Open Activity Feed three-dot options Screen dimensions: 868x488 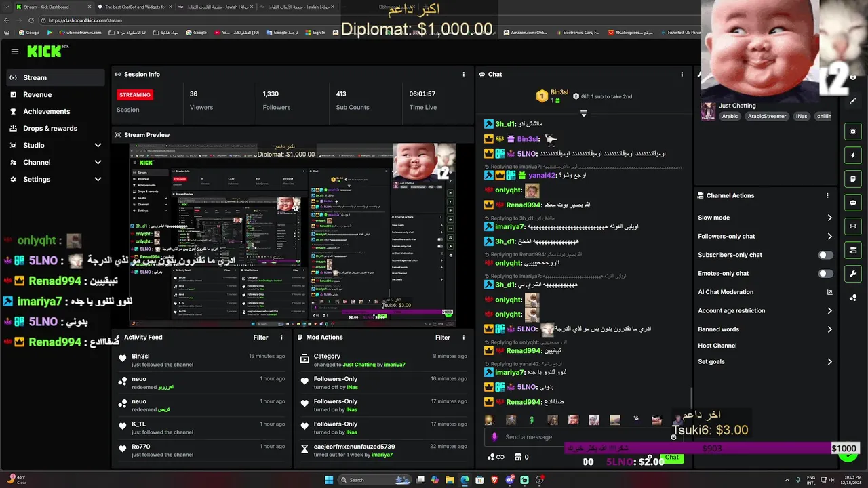[x=282, y=337]
